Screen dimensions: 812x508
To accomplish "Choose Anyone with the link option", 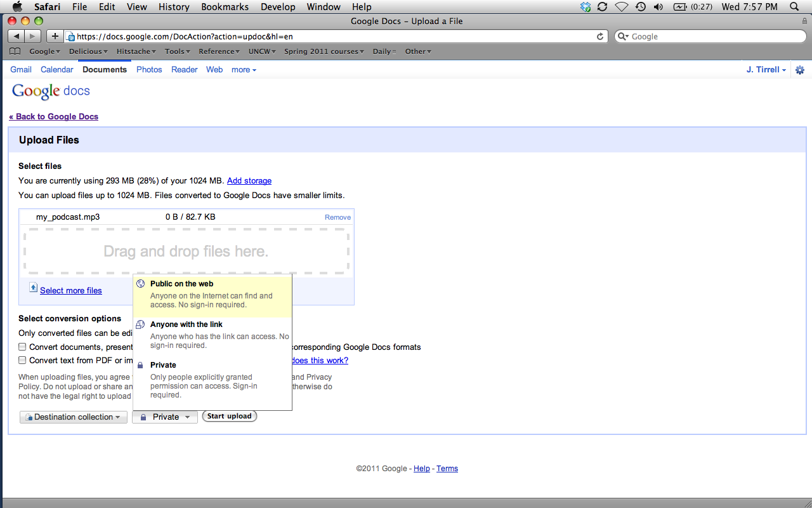I will pyautogui.click(x=213, y=335).
